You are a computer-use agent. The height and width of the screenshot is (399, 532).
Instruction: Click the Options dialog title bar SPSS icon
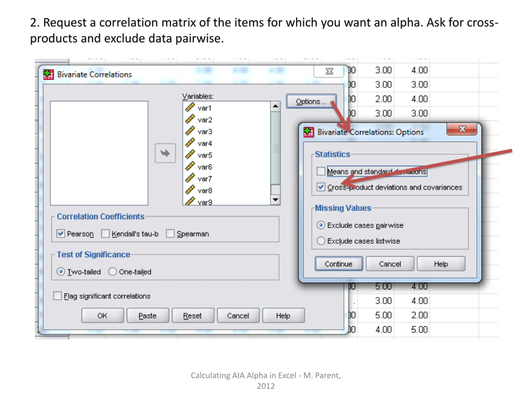(x=309, y=132)
